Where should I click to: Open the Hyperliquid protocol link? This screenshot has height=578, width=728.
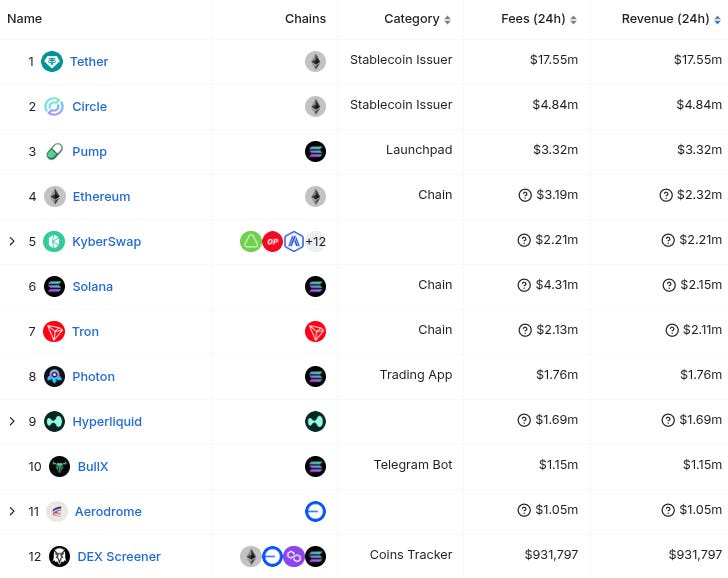(107, 422)
